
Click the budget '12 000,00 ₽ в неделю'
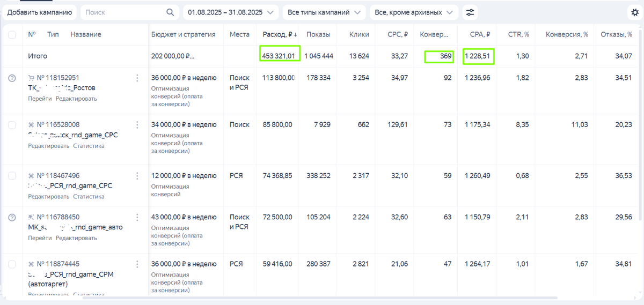(x=184, y=175)
